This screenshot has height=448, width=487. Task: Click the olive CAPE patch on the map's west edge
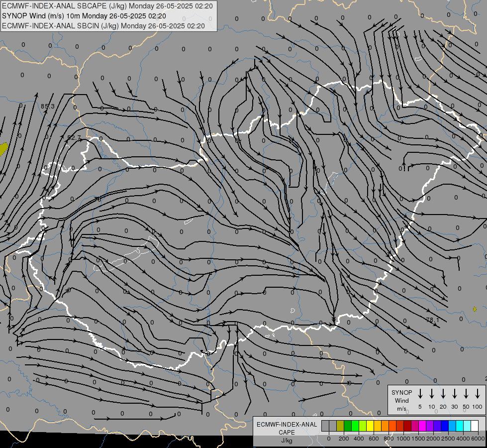pos(3,149)
